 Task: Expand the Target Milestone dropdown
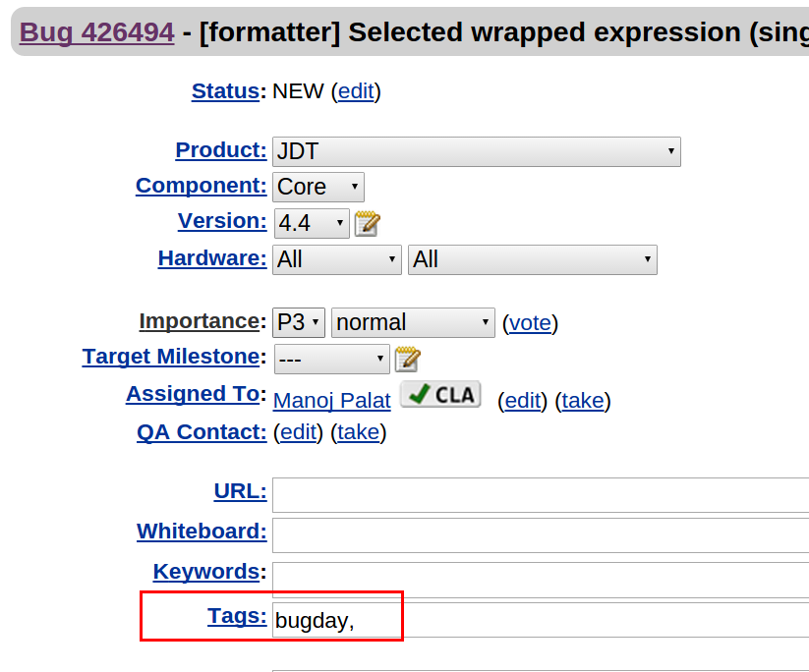(332, 359)
